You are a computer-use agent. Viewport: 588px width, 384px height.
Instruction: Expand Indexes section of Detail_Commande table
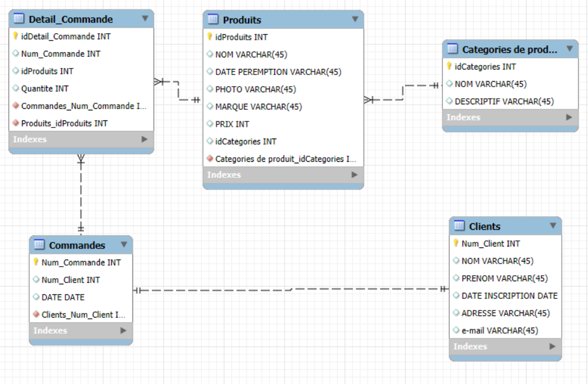(x=144, y=139)
